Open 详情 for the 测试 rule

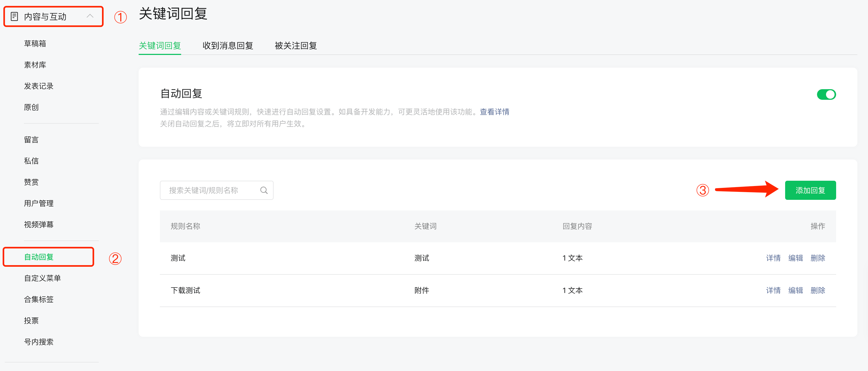tap(773, 258)
